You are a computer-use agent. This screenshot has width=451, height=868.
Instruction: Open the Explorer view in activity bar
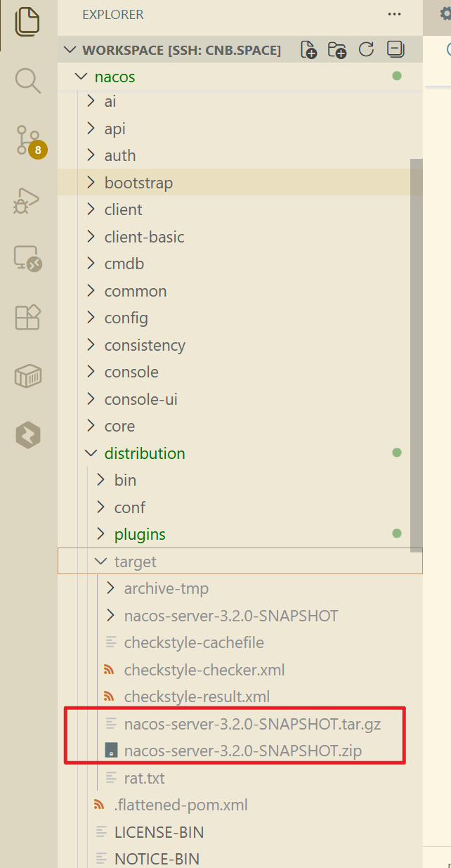[x=28, y=21]
